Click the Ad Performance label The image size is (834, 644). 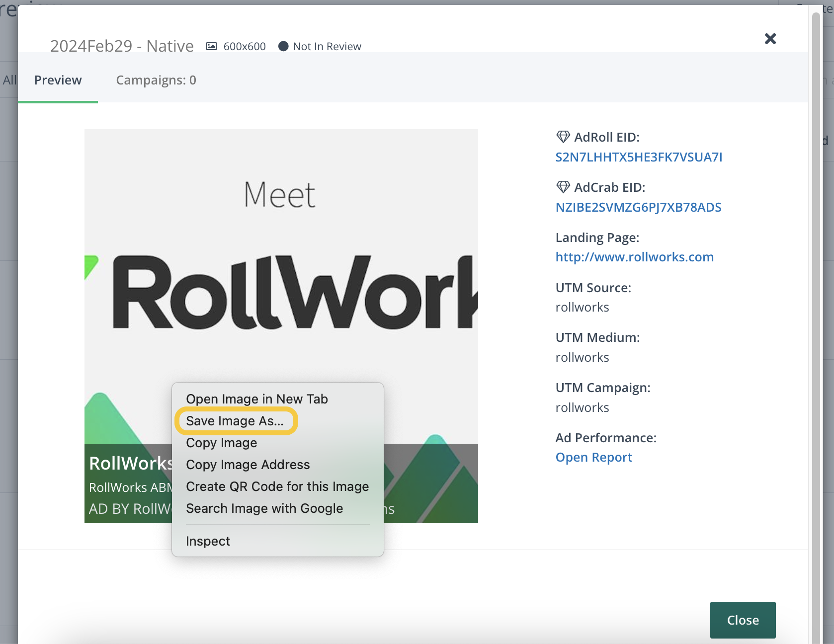tap(606, 438)
